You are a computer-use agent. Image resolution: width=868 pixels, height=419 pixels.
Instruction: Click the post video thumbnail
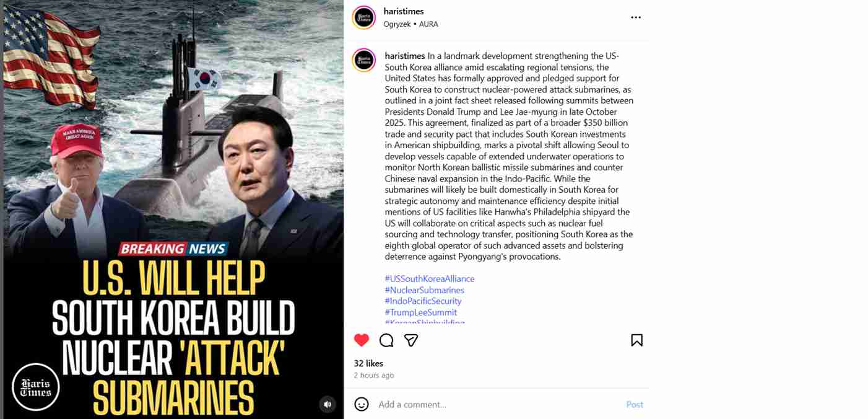[x=173, y=209]
